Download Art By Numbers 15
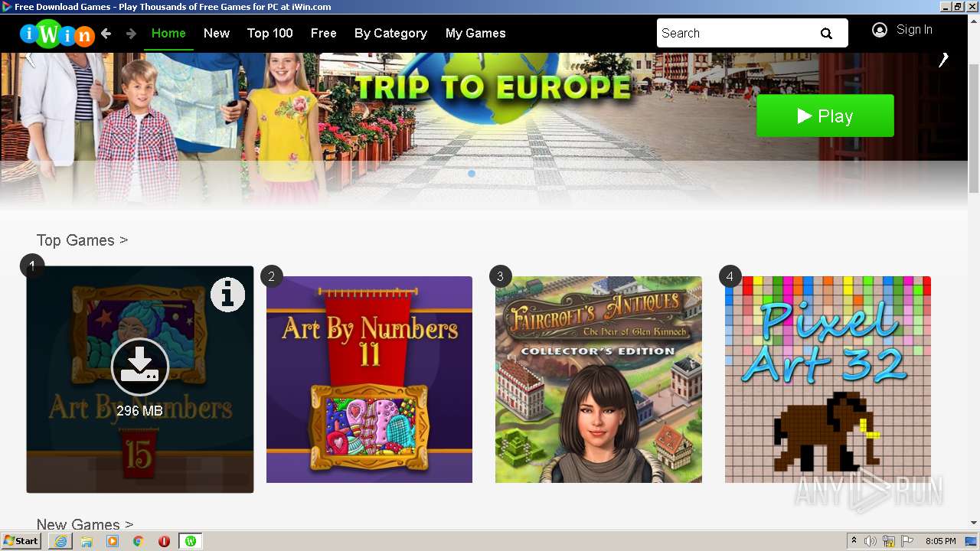Screen dimensions: 980x551 click(x=140, y=367)
